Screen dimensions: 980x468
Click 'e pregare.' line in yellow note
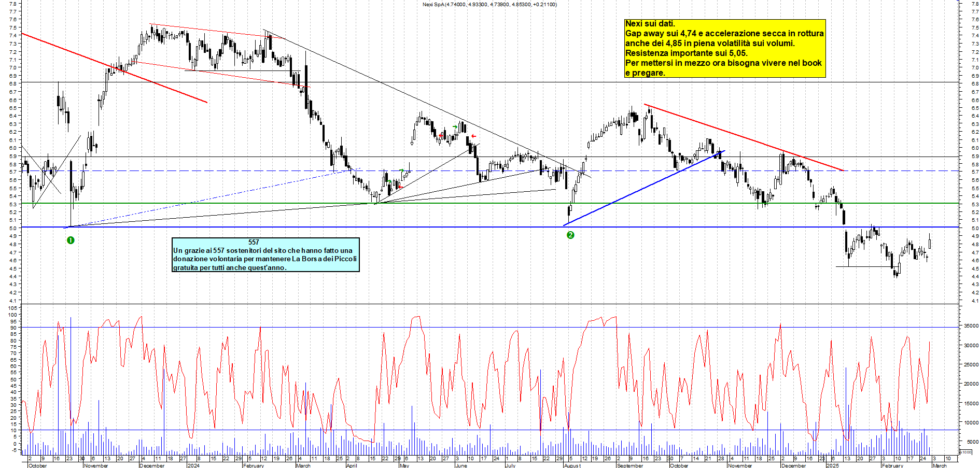(645, 73)
